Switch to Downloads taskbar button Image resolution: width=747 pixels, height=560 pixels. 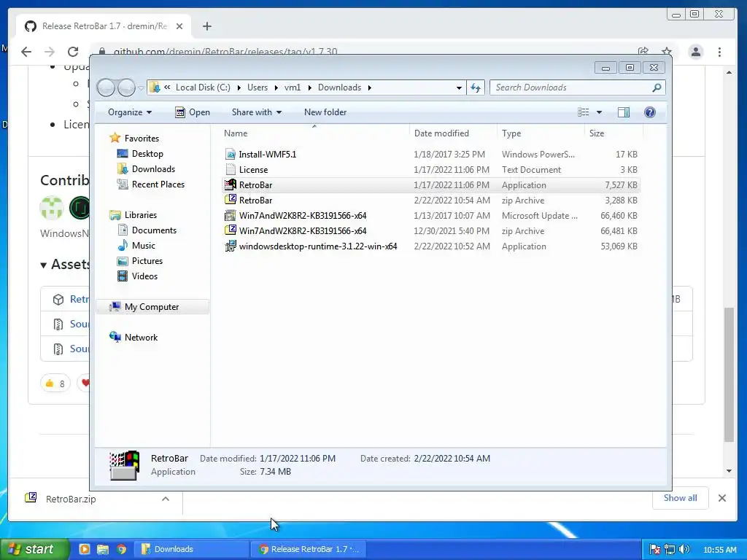[192, 550]
